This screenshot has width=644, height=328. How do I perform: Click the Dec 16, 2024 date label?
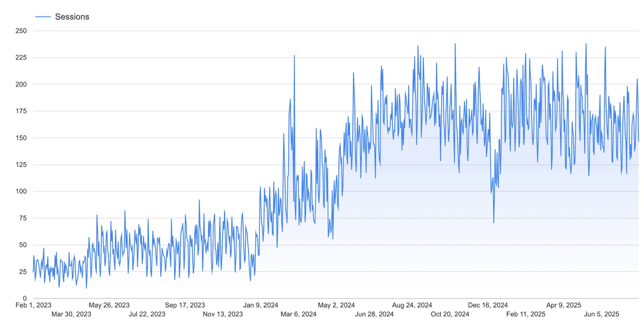tap(487, 305)
